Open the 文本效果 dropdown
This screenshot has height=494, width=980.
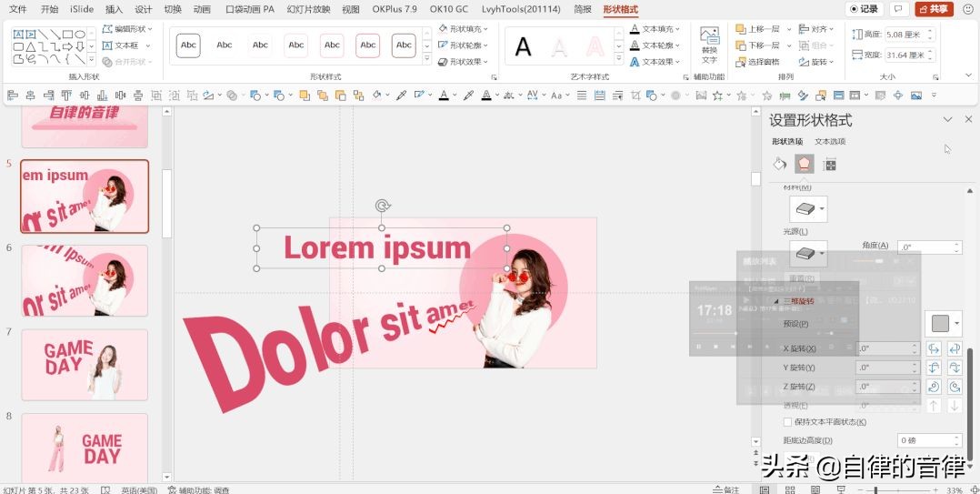655,62
